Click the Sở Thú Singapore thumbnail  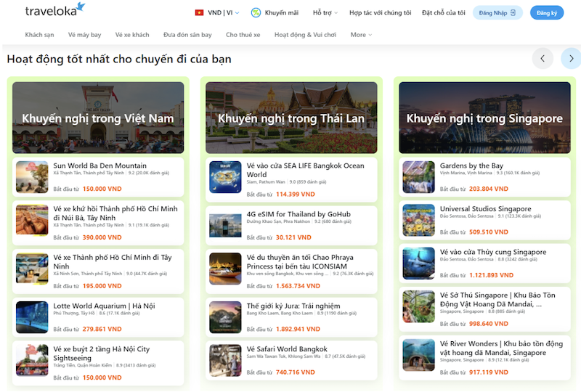(419, 306)
